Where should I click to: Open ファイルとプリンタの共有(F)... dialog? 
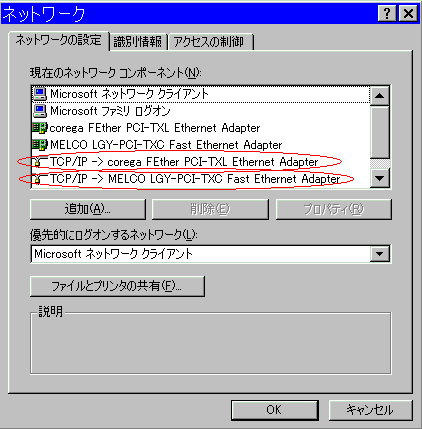tap(117, 286)
